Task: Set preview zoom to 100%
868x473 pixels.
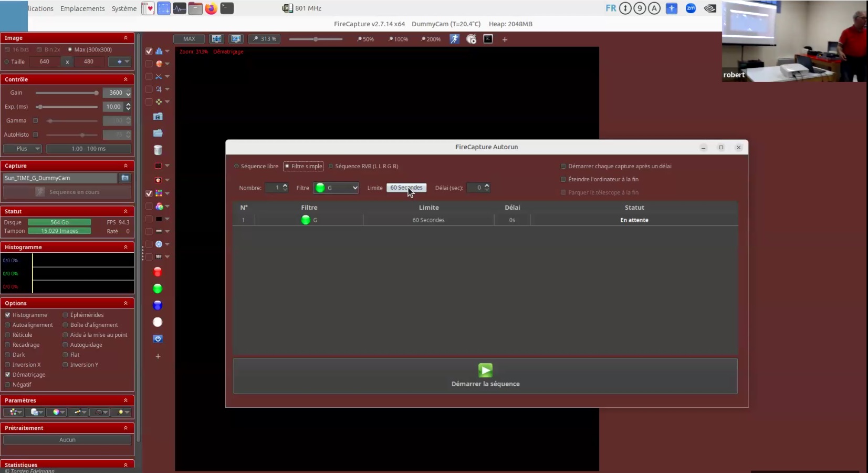Action: click(x=398, y=39)
